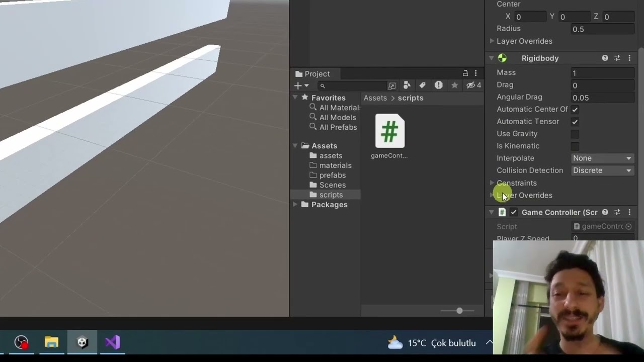The width and height of the screenshot is (644, 362).
Task: Open Collision Detection dropdown set to Discrete
Action: tap(602, 170)
